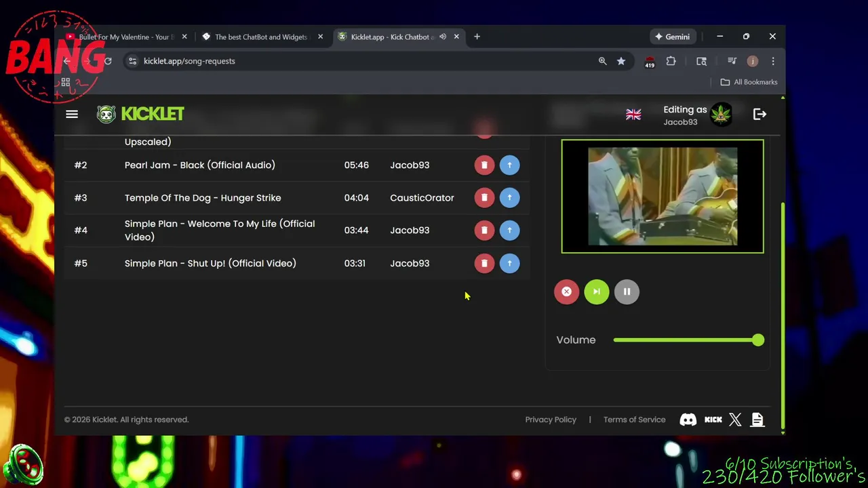Open the Chrome three-dot menu

[x=773, y=61]
